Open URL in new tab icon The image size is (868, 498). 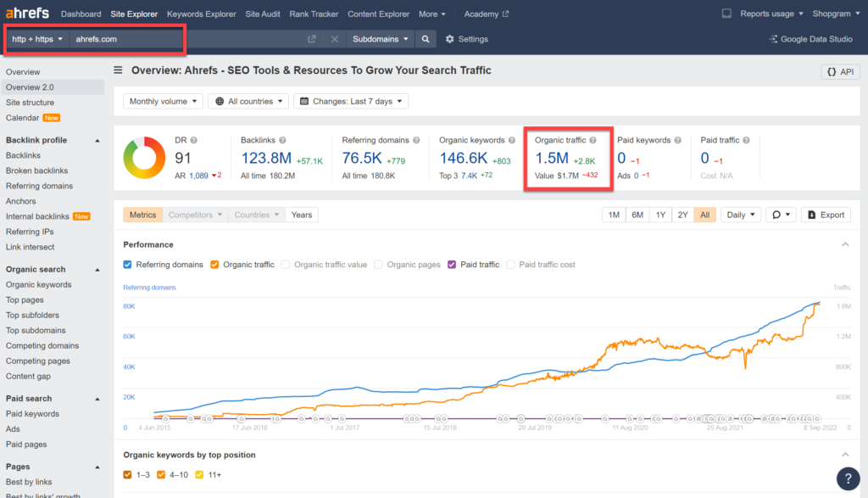pyautogui.click(x=312, y=39)
